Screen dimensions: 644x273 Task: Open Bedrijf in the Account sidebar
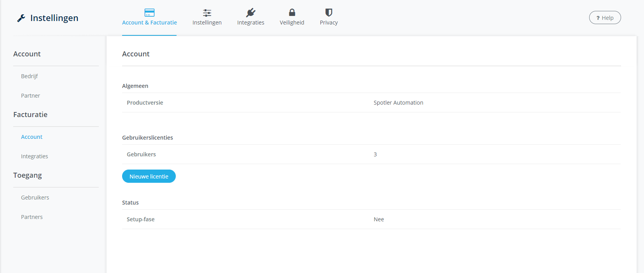point(29,76)
